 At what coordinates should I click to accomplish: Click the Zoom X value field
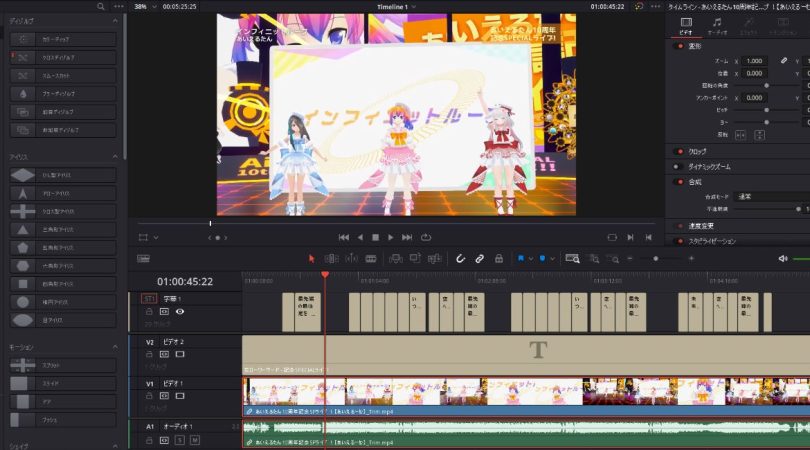tap(754, 61)
